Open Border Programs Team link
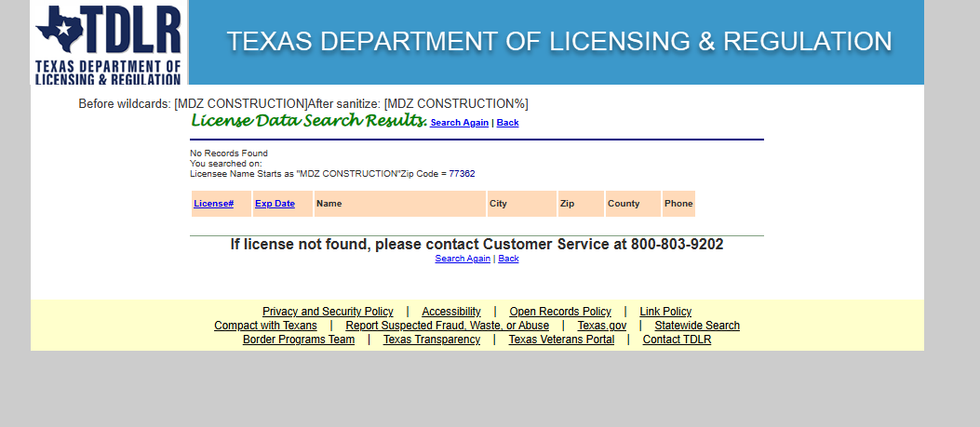The image size is (980, 427). 299,340
